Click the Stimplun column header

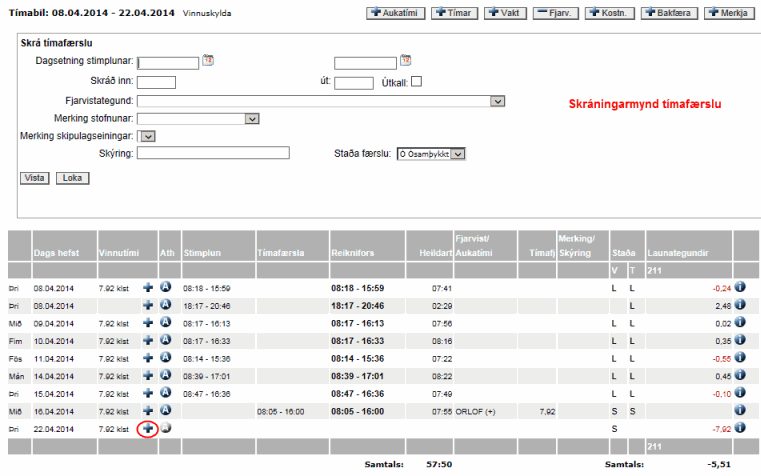pyautogui.click(x=202, y=253)
